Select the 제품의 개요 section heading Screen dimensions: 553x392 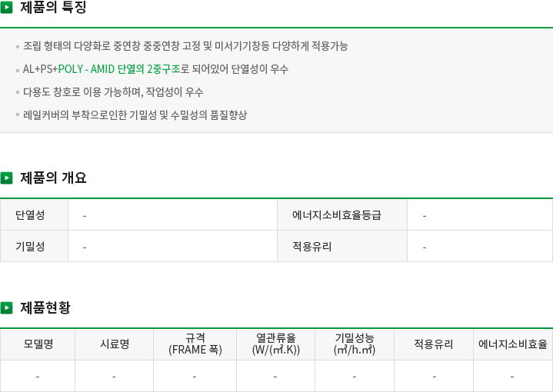53,178
